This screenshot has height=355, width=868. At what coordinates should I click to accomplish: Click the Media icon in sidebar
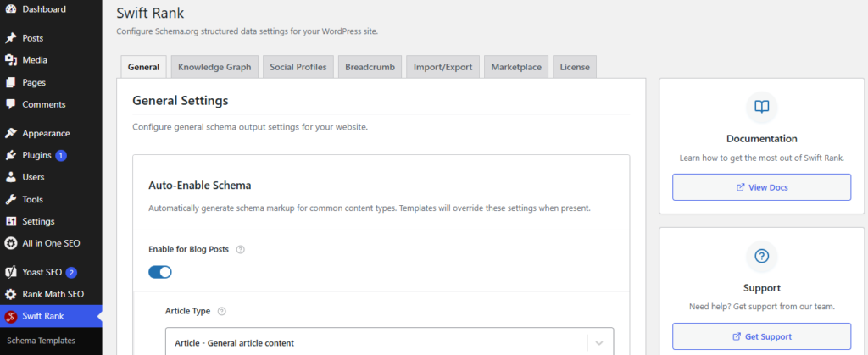coord(10,60)
